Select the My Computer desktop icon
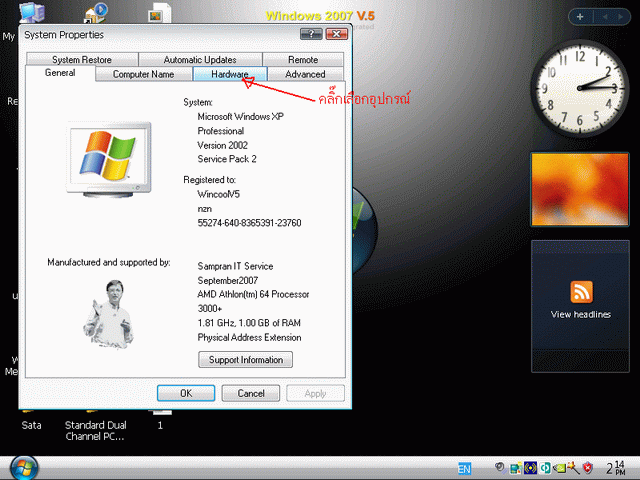 pos(32,12)
